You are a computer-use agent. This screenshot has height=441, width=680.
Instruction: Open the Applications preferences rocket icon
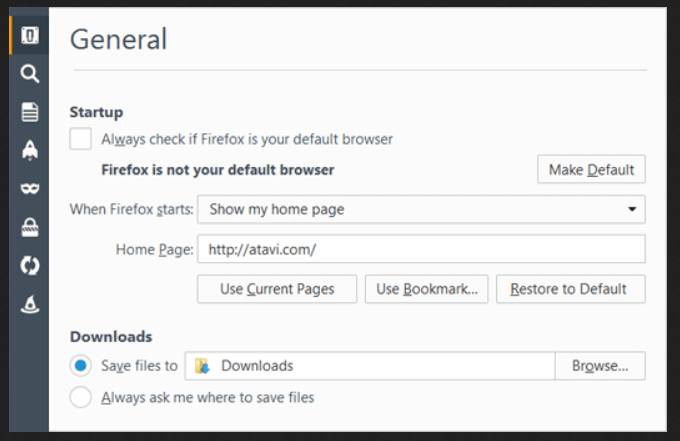30,150
